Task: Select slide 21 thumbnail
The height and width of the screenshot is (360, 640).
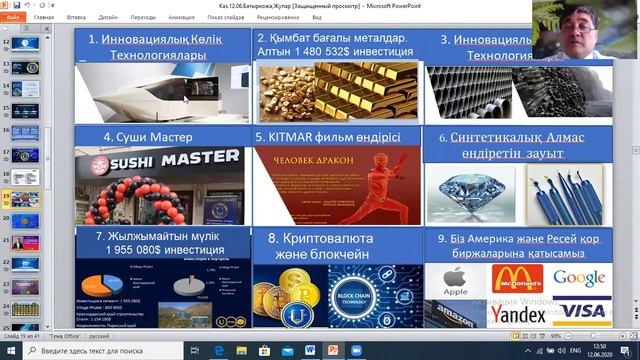Action: point(25,243)
